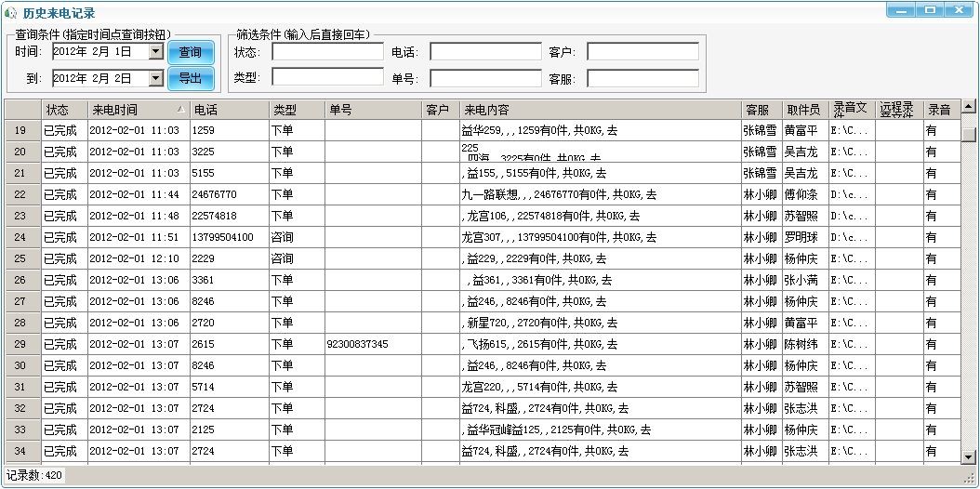Open the start date dropdown arrow
The width and height of the screenshot is (980, 489).
tap(155, 51)
